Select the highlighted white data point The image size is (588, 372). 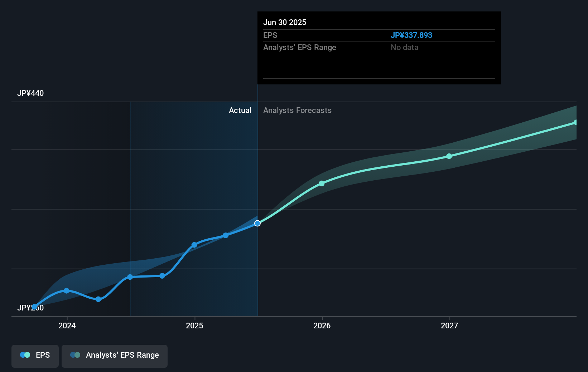pyautogui.click(x=257, y=223)
